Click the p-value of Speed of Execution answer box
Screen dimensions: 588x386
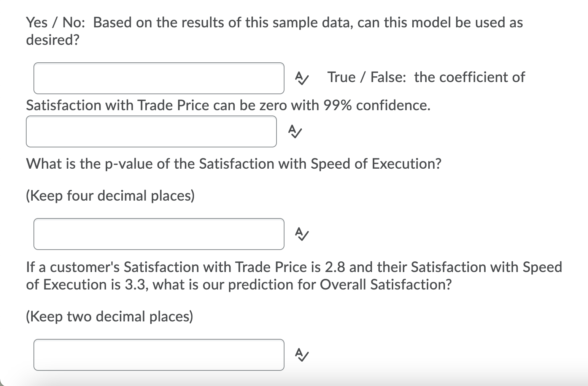(x=159, y=234)
